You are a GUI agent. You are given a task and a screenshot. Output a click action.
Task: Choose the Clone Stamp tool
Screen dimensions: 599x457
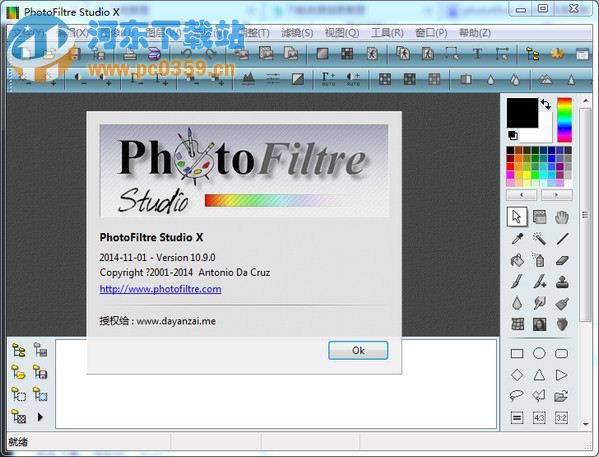pos(562,282)
